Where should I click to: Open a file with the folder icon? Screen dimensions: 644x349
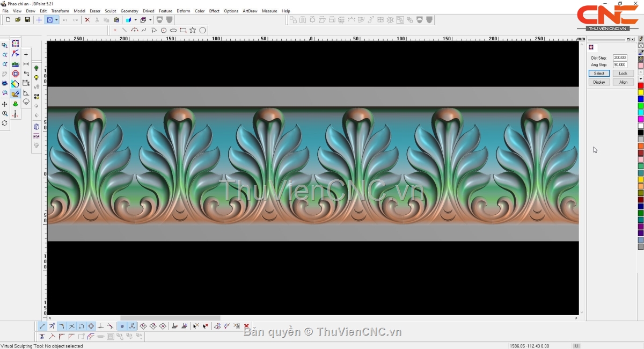(18, 20)
